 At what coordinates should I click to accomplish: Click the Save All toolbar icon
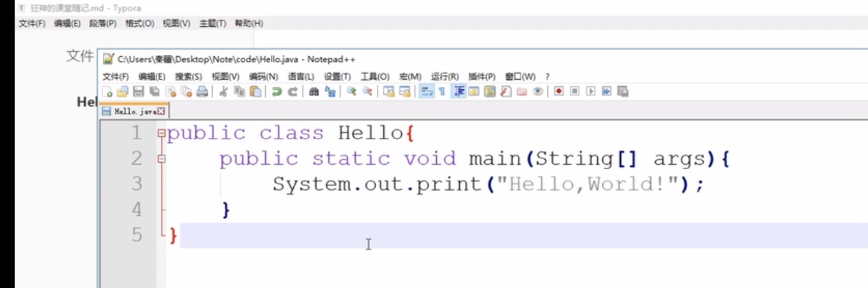tap(153, 91)
